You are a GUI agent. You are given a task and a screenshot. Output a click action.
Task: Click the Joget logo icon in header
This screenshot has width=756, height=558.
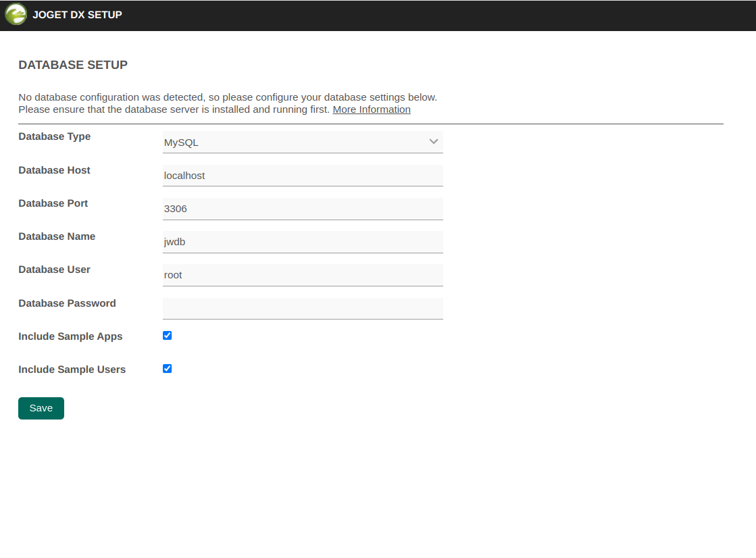[x=16, y=14]
